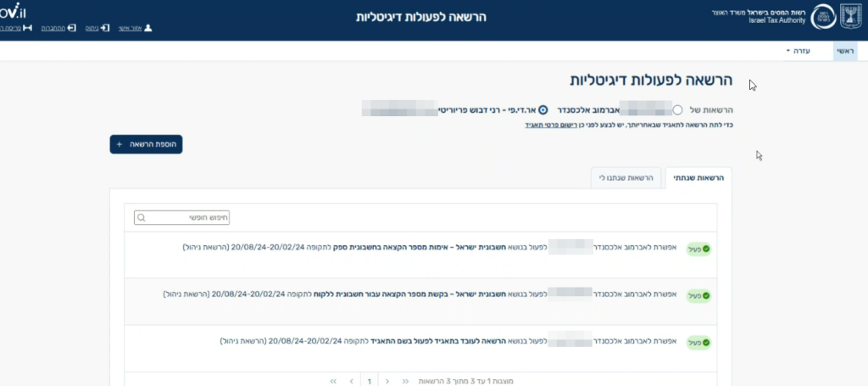Click the green active-status icon on the first permission
Screen dimensions: 868x386
706,249
